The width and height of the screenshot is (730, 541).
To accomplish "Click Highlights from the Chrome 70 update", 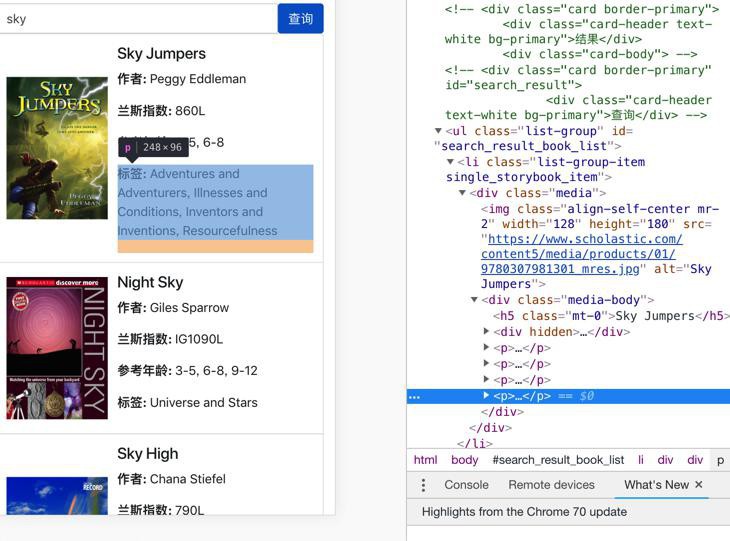I will pos(524,512).
